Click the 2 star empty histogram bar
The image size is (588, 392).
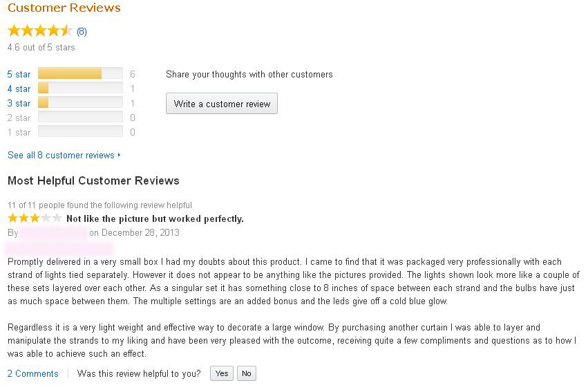coord(80,118)
